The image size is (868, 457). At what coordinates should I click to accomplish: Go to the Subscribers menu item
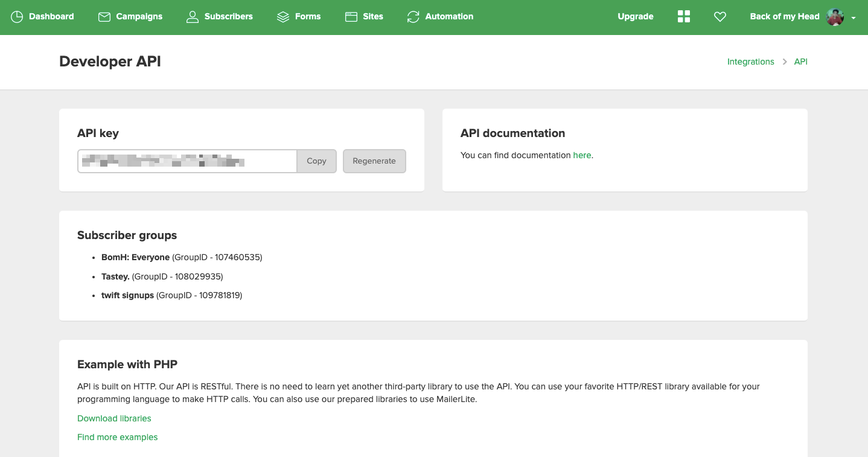(228, 17)
